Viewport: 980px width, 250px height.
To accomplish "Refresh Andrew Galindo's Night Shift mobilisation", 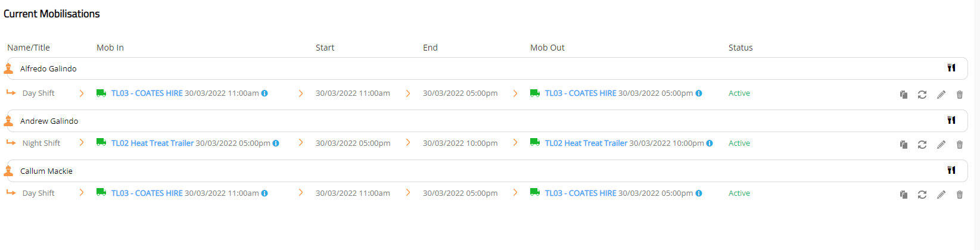I will [922, 145].
